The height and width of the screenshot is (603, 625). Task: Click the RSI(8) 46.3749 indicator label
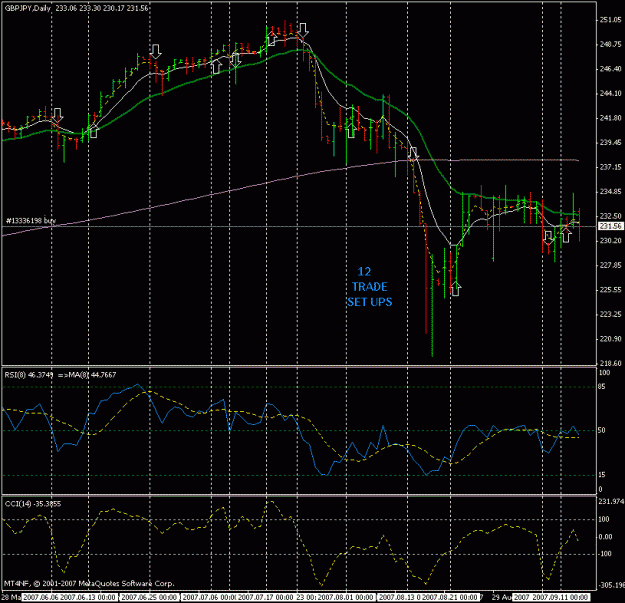[x=29, y=375]
